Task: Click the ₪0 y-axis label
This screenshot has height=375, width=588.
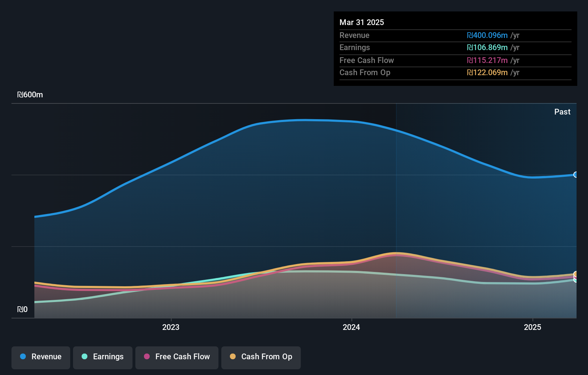Action: (23, 309)
